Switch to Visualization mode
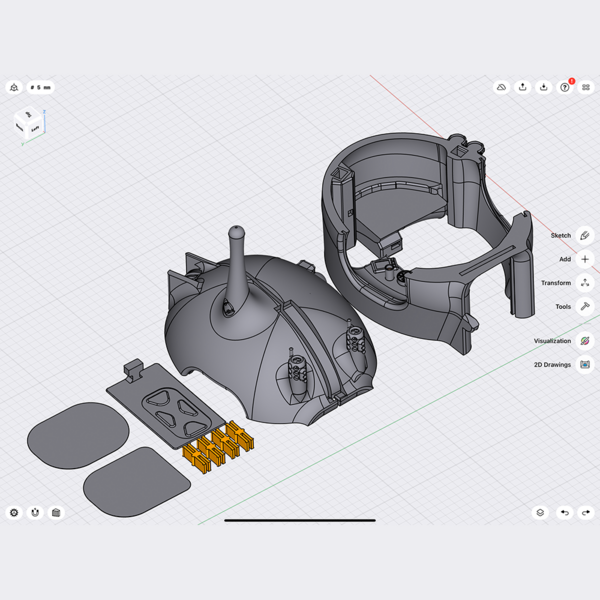The width and height of the screenshot is (600, 600). (553, 341)
